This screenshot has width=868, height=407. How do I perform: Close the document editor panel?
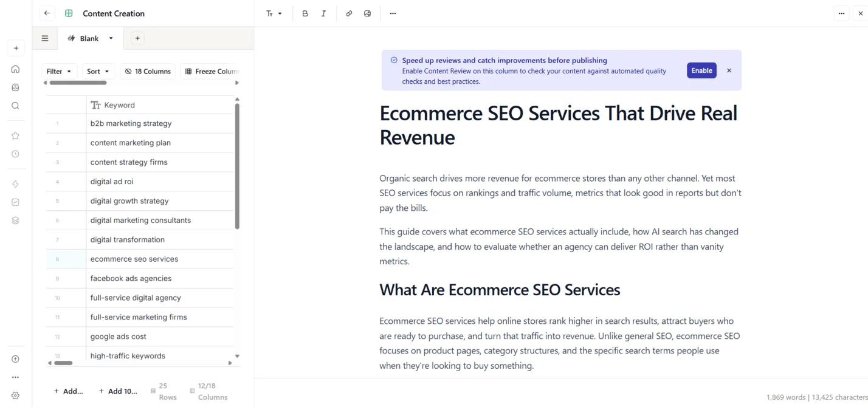click(861, 13)
